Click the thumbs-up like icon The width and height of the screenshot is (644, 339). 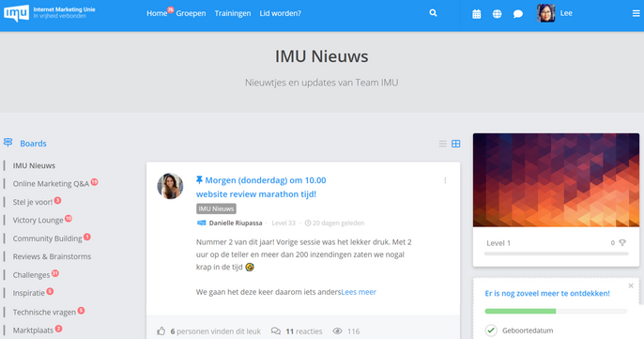pos(161,331)
